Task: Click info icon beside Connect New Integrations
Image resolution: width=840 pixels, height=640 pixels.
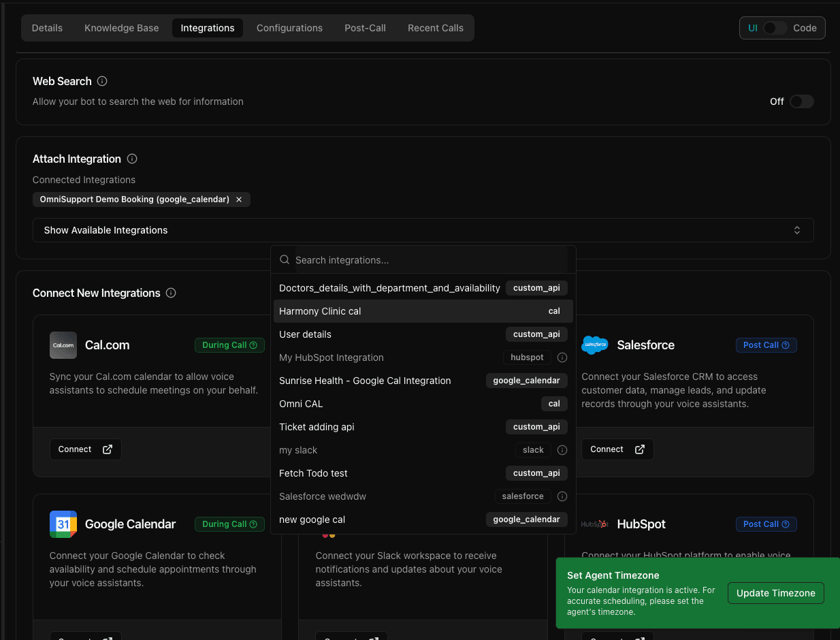Action: 171,293
